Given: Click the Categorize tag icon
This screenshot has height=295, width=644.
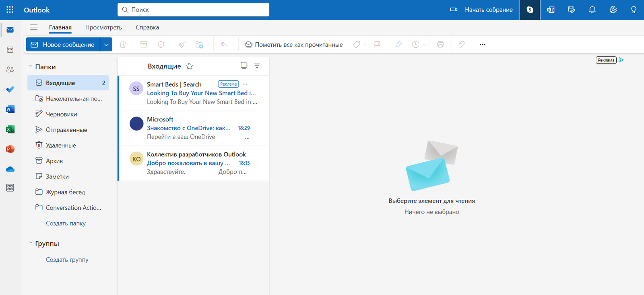Looking at the screenshot, I should (356, 45).
